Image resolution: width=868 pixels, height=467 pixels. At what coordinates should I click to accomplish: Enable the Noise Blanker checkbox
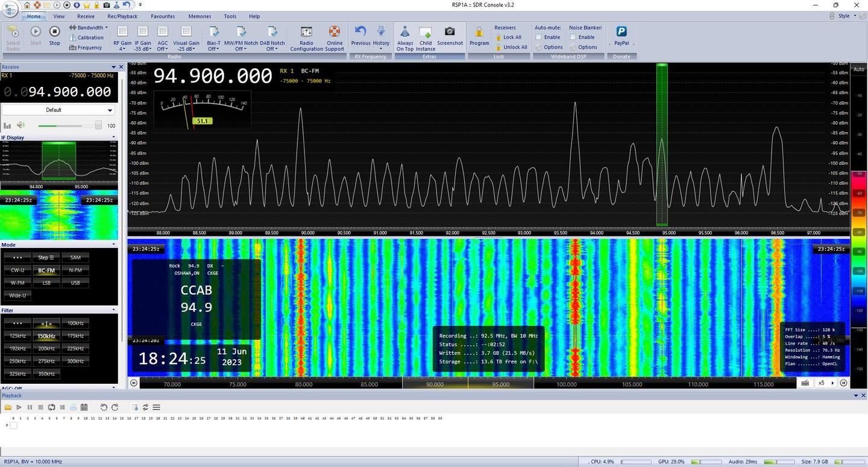573,37
